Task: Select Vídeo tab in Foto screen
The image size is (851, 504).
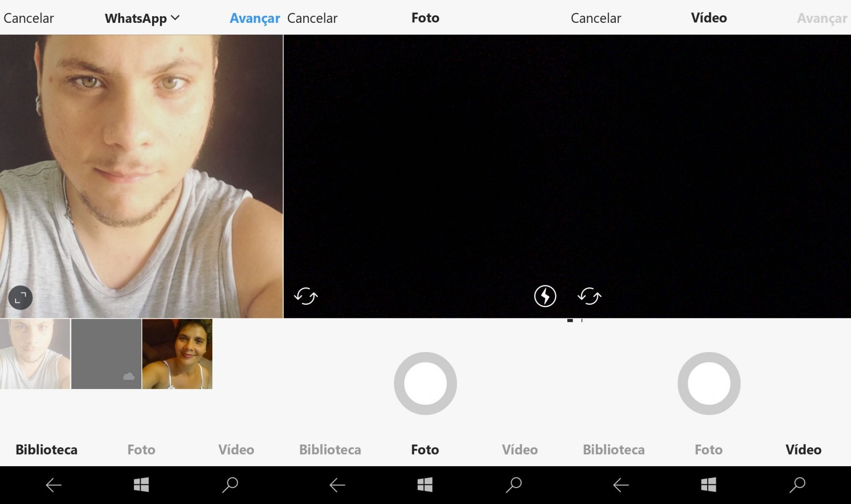Action: pos(520,450)
